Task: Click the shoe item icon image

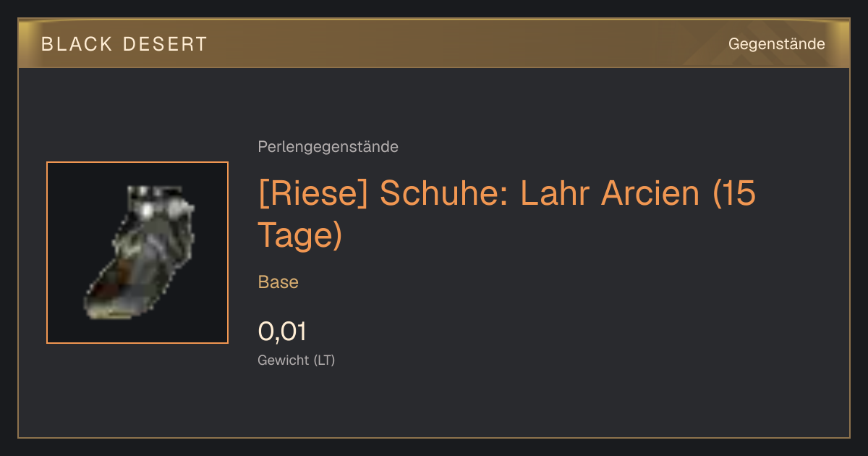Action: (x=137, y=253)
